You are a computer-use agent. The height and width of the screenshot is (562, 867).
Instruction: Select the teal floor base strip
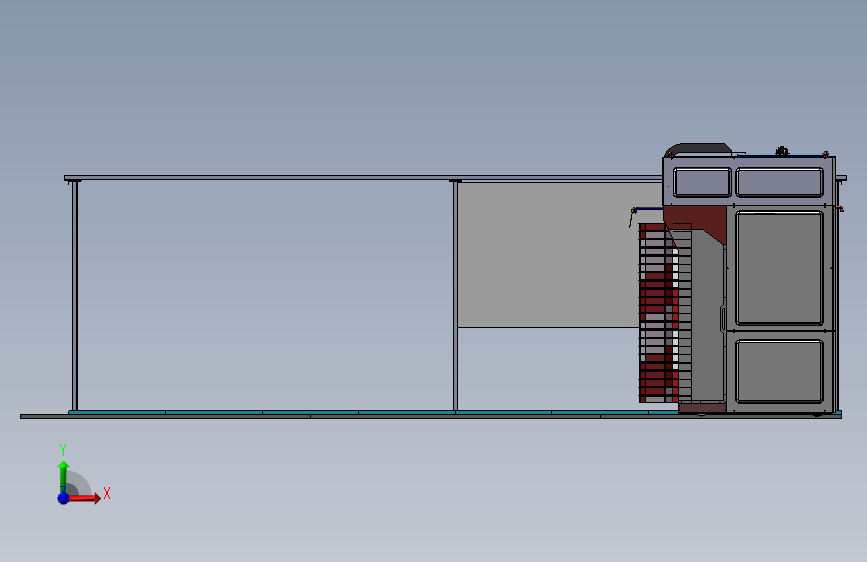pos(373,413)
